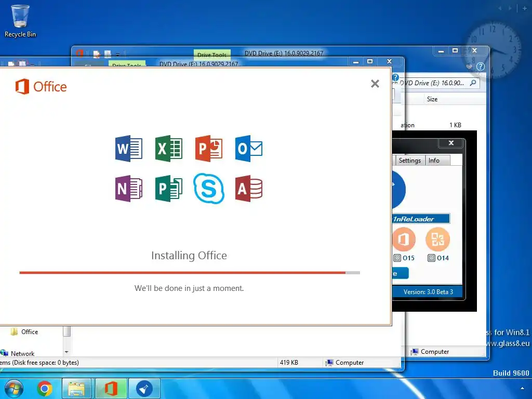Click the Excel icon in the Office installer
The image size is (532, 399).
(x=169, y=148)
